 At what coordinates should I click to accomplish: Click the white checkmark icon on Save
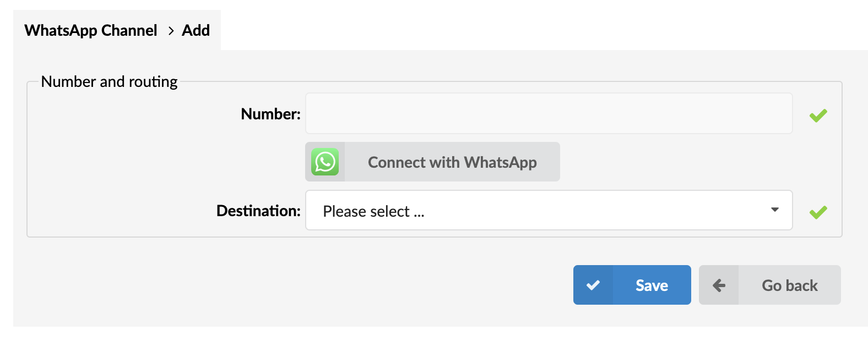pos(593,285)
